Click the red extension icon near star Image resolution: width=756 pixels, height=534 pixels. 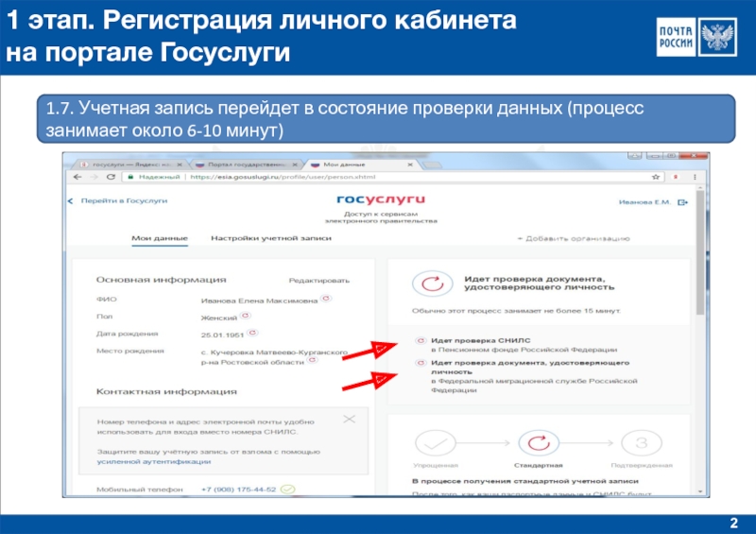click(676, 177)
